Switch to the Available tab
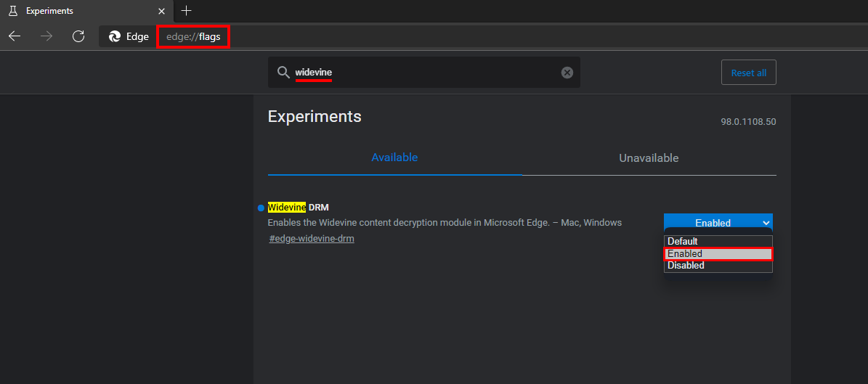The height and width of the screenshot is (384, 868). pyautogui.click(x=394, y=158)
